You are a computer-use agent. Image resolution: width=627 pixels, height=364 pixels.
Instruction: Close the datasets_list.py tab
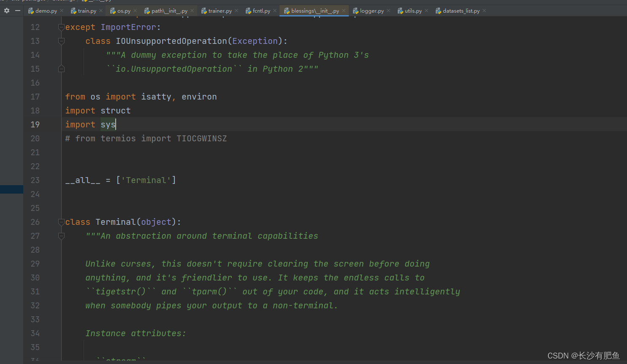point(484,11)
